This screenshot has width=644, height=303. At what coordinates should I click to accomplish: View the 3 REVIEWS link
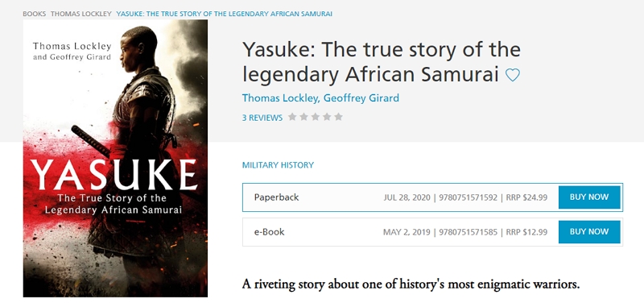262,118
